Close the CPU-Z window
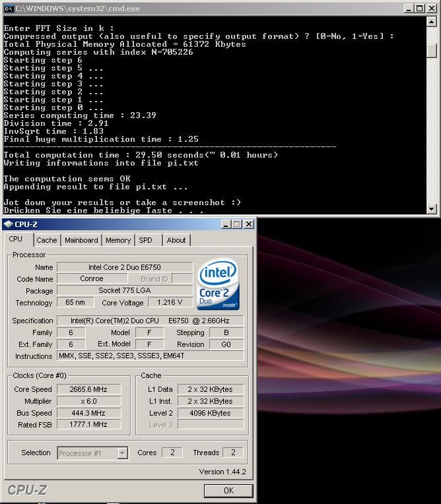 (x=249, y=224)
